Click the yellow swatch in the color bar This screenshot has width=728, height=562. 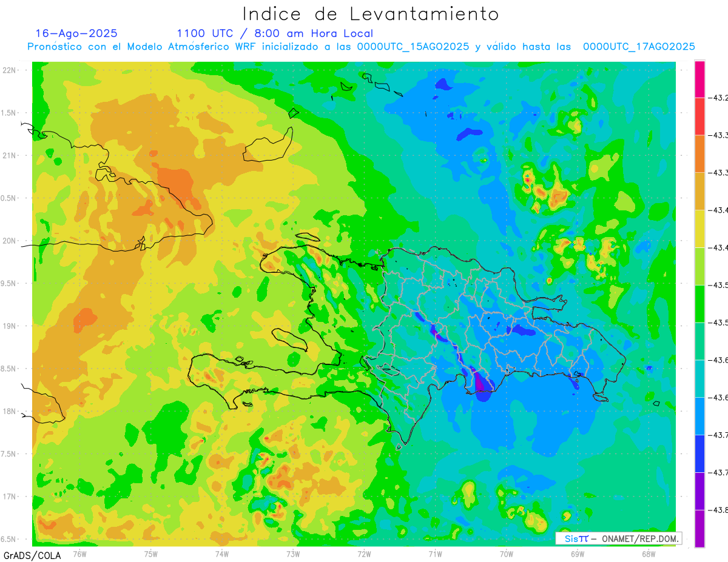(x=699, y=229)
